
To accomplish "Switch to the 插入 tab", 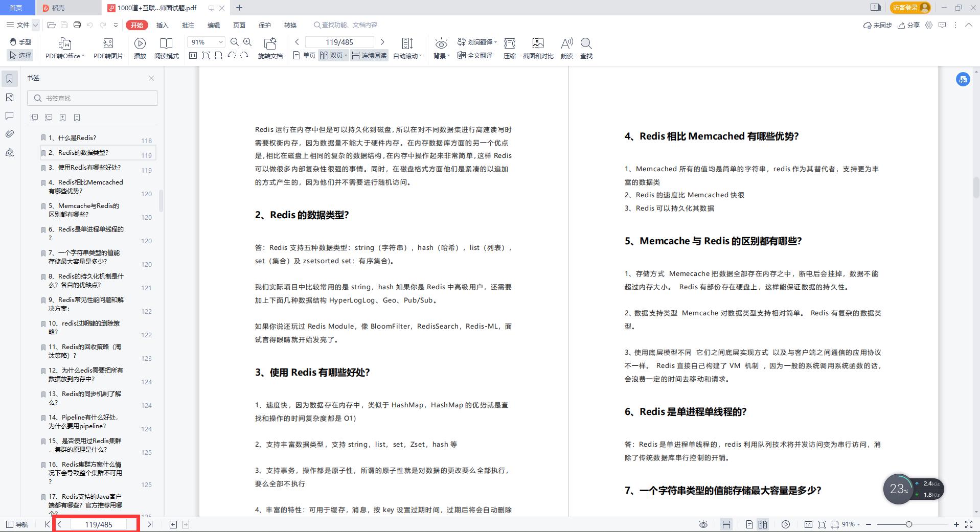I will (x=162, y=25).
